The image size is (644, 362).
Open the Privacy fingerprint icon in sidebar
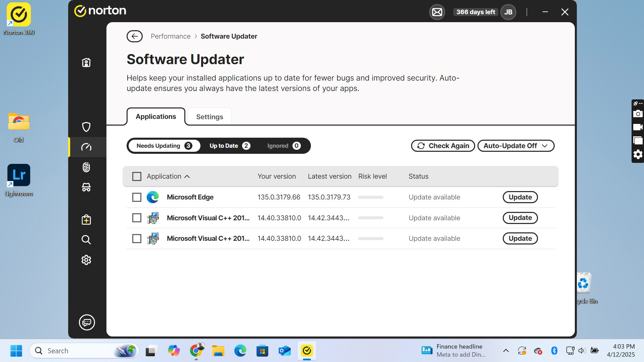click(86, 167)
